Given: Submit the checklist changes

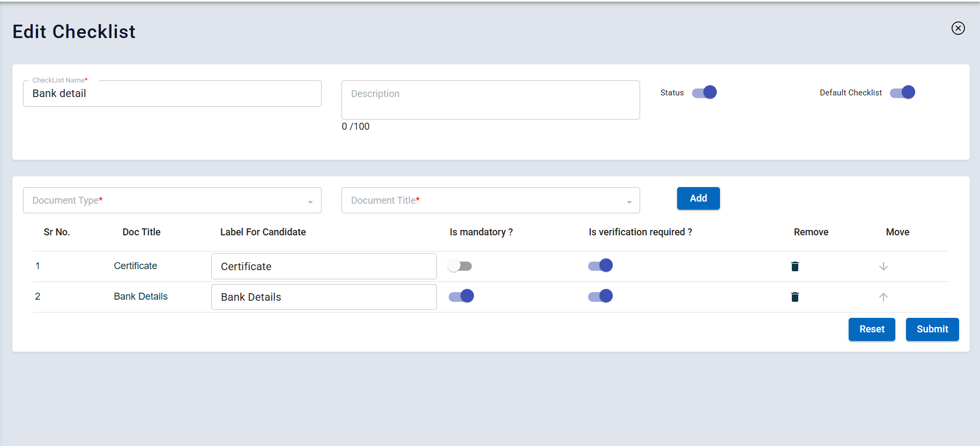Looking at the screenshot, I should pyautogui.click(x=932, y=329).
